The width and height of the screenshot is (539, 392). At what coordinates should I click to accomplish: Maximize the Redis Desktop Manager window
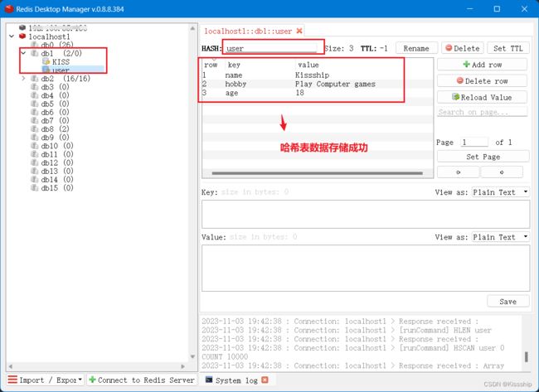coord(497,9)
